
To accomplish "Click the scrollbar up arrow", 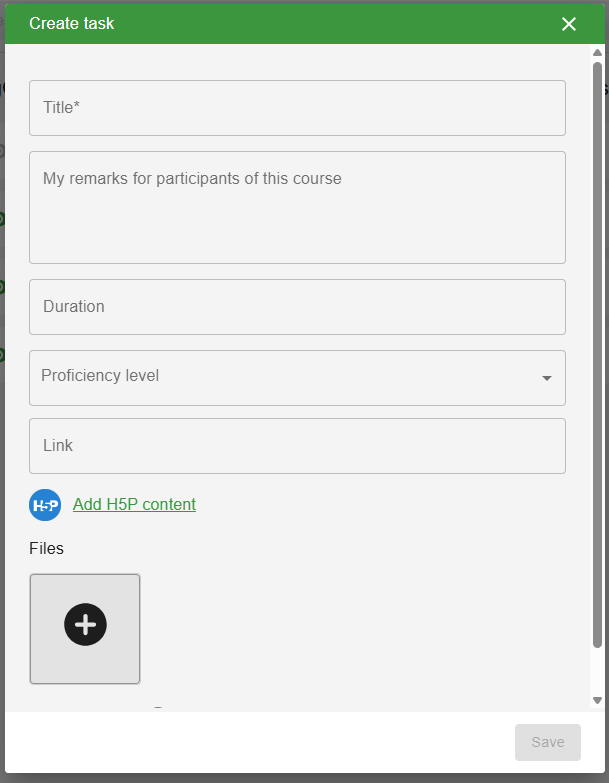I will (597, 53).
